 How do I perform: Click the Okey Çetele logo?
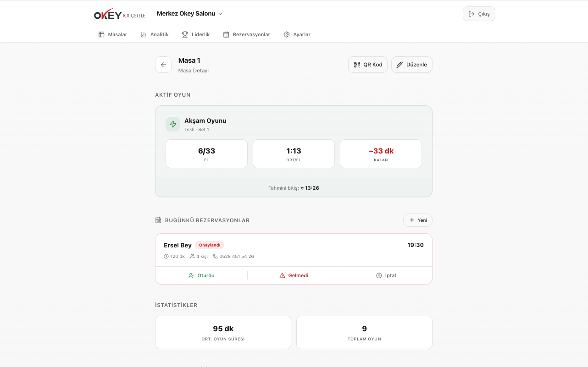pos(119,15)
